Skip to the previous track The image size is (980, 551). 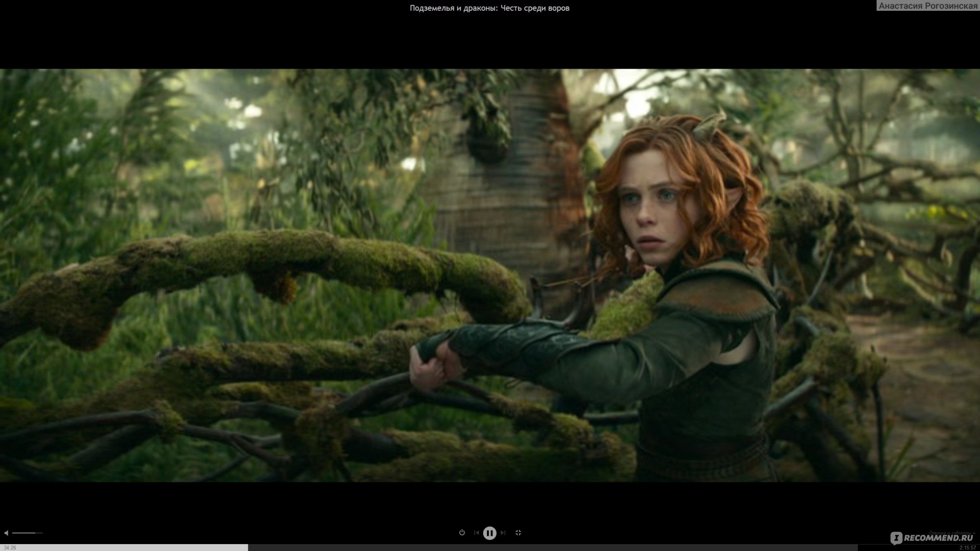pyautogui.click(x=476, y=533)
